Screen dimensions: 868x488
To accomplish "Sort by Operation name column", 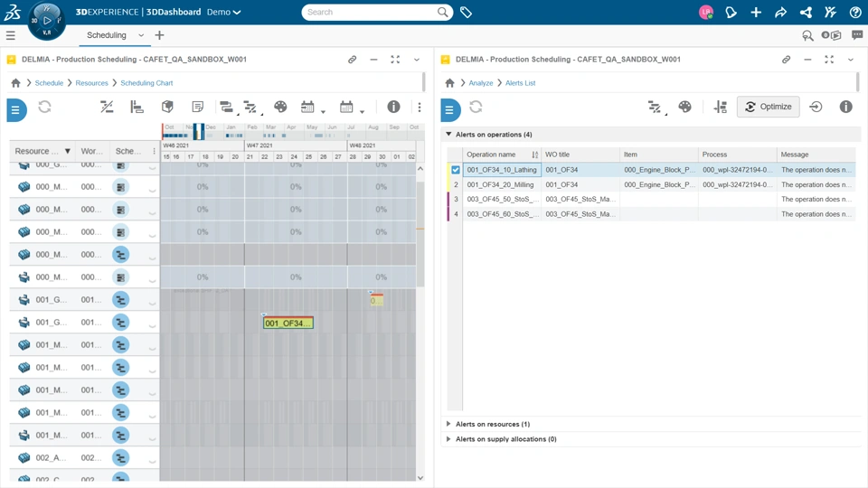I will point(502,155).
